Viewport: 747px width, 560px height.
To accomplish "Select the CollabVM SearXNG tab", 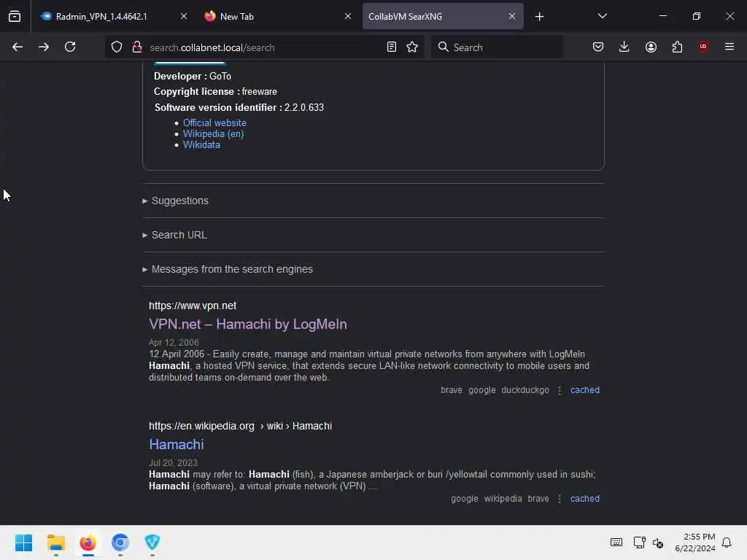I will pos(405,16).
